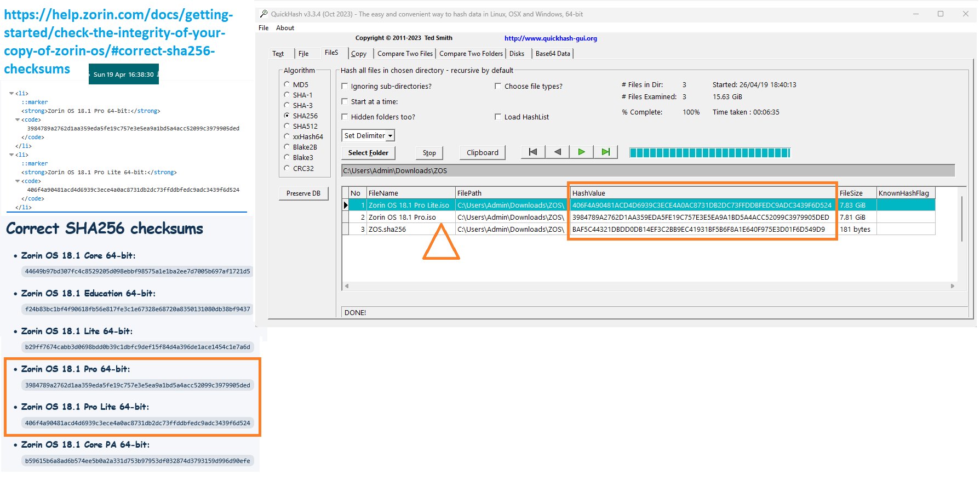Enable the Hidden folders too checkbox
Viewport: 980px width, 480px height.
pos(345,117)
